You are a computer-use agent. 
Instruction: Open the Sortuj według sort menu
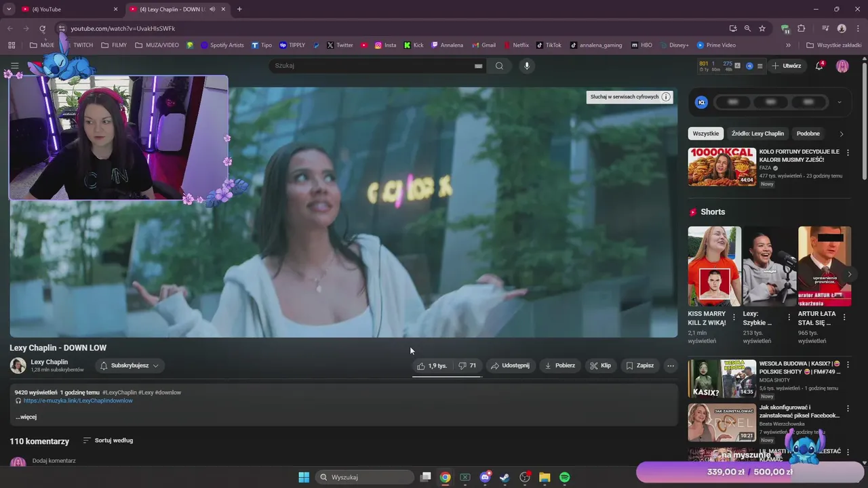click(x=108, y=441)
